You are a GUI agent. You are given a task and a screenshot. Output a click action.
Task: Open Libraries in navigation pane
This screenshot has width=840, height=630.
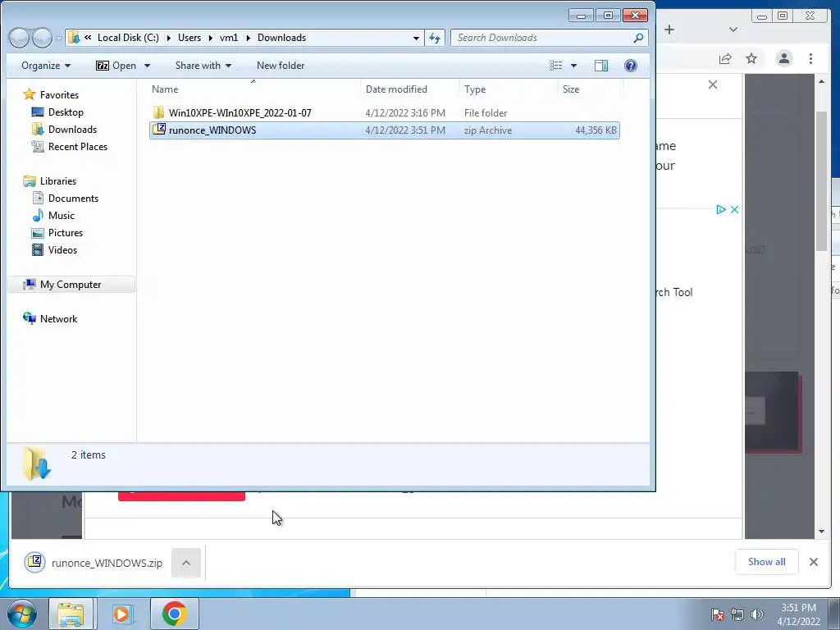pyautogui.click(x=57, y=181)
